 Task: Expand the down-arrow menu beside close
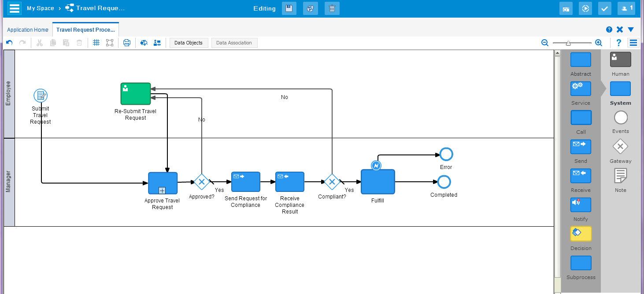[x=631, y=29]
